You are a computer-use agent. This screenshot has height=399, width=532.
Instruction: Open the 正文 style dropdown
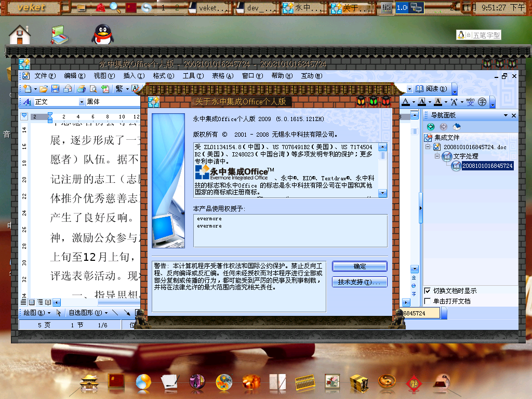click(x=82, y=102)
